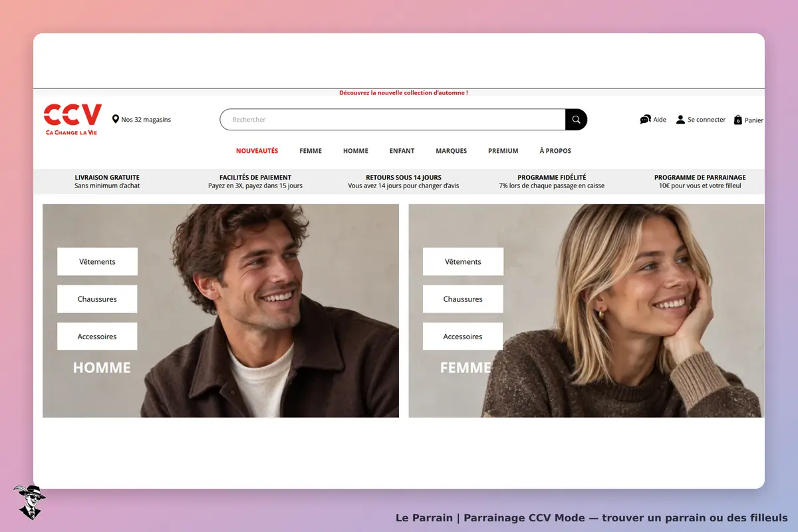798x532 pixels.
Task: Choose Accessoires on the Femme banner
Action: click(463, 336)
